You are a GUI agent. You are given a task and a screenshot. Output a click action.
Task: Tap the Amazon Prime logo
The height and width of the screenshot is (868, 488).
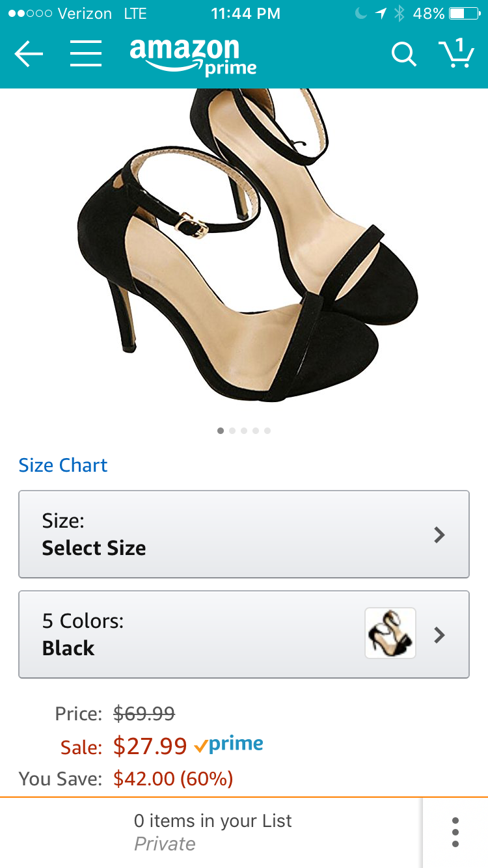point(193,57)
